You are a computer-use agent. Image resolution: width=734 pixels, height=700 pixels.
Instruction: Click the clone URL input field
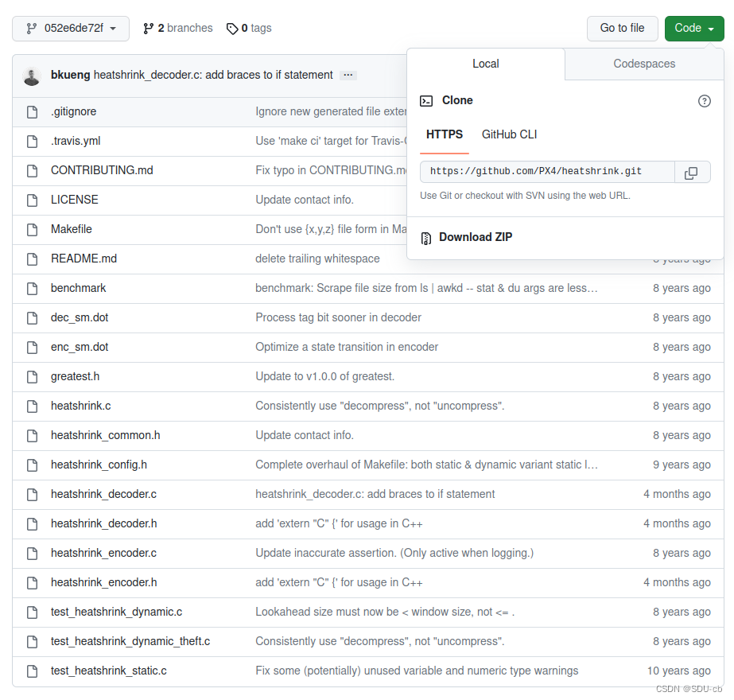(547, 172)
